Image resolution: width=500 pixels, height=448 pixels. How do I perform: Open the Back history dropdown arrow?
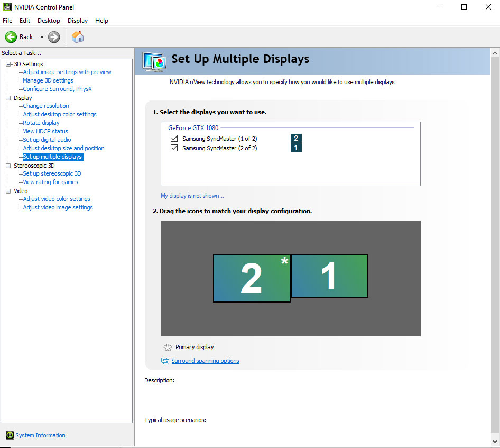point(42,37)
